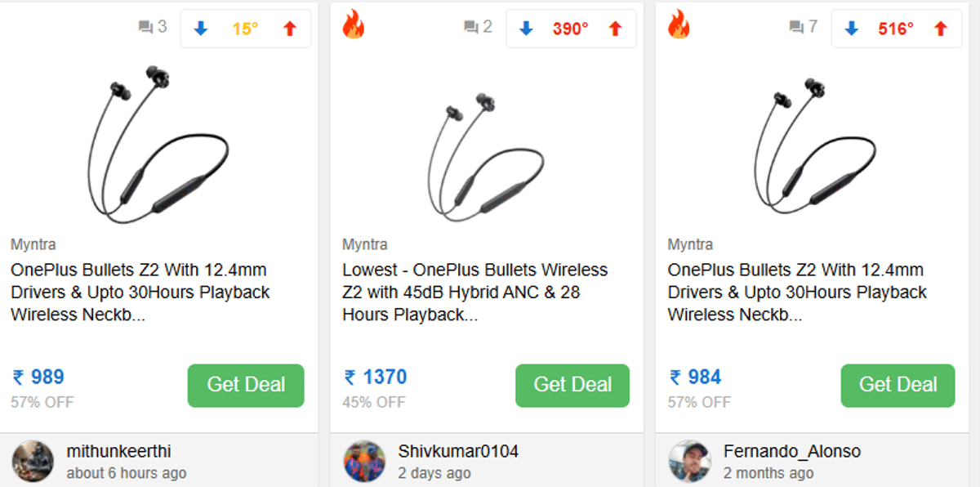The image size is (980, 487).
Task: Click the fire icon on the 516° deal
Action: [679, 25]
